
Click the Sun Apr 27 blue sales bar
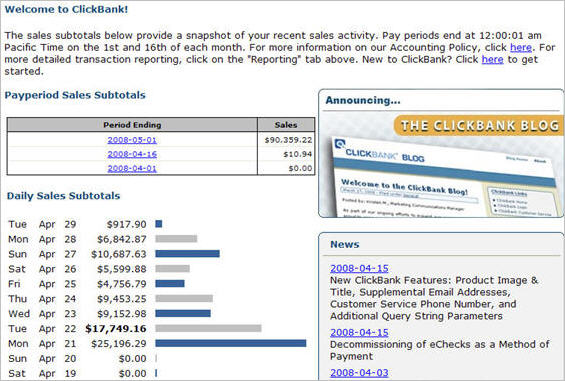[x=187, y=254]
